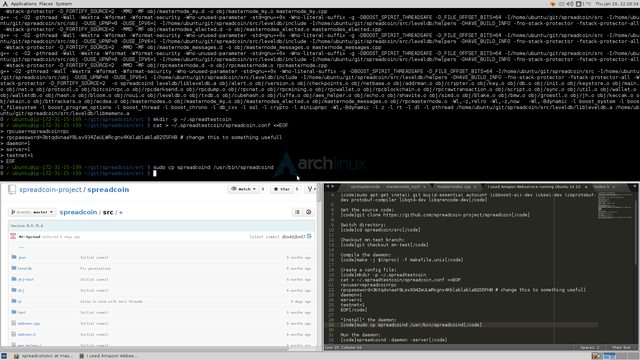The image size is (640, 360).
Task: Open the spreadcoin-project owner link
Action: (x=50, y=189)
